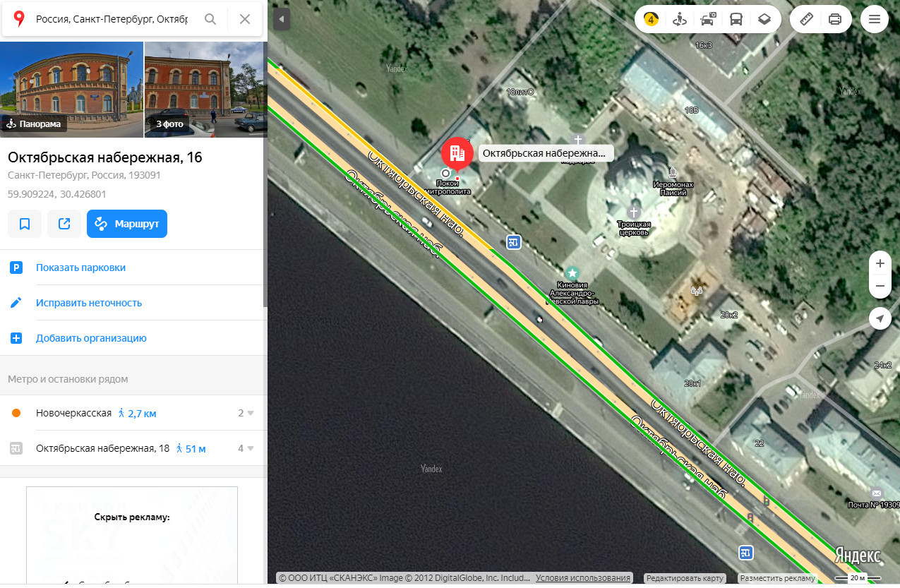Screen dimensions: 900x588
Task: Open the hamburger main menu
Action: click(x=875, y=19)
